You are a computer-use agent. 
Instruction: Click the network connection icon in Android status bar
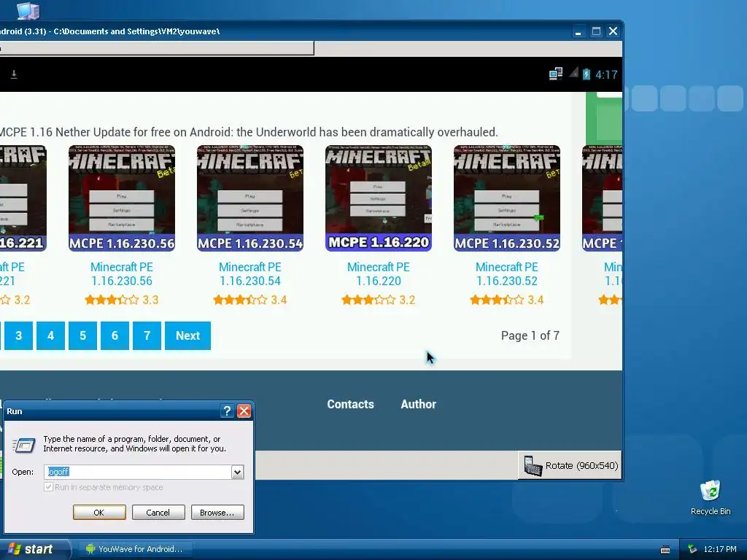[555, 74]
